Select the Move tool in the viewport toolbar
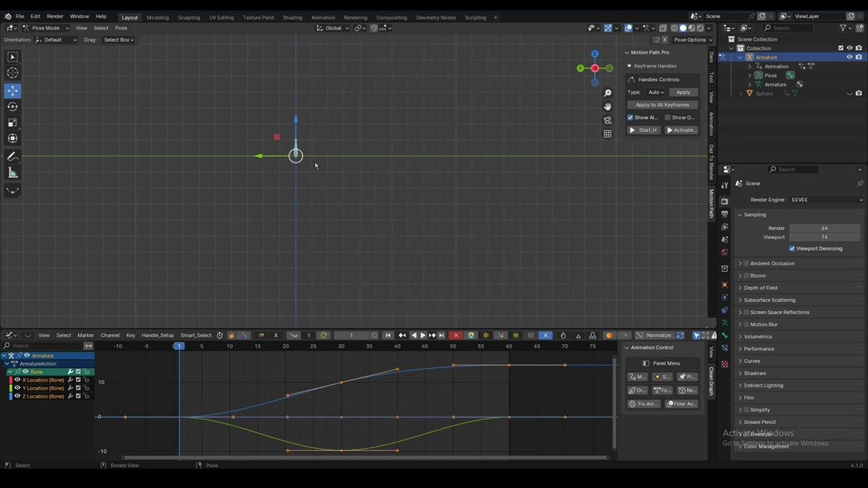Image resolution: width=868 pixels, height=488 pixels. [13, 91]
